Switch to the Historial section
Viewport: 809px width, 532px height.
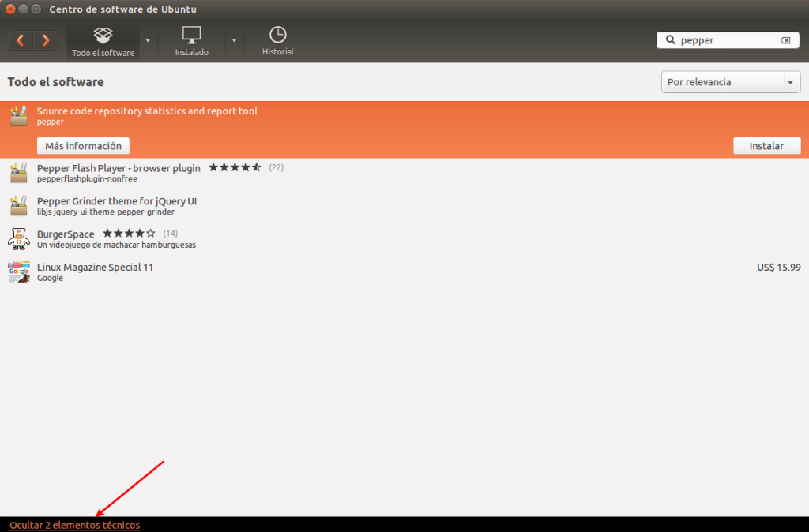click(x=277, y=40)
